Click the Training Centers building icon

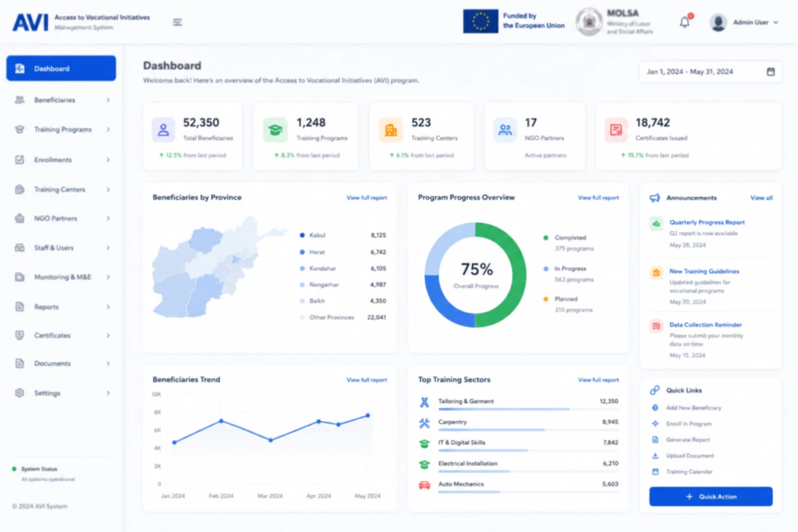[x=391, y=130]
